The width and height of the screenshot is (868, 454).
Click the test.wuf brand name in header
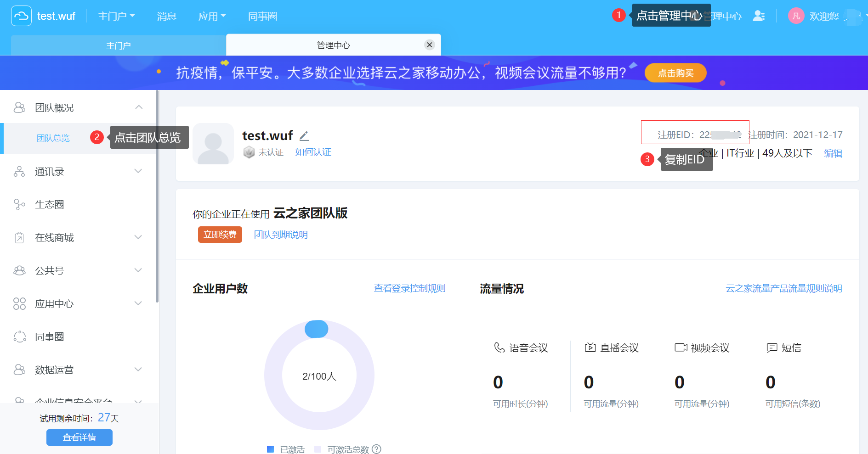point(56,16)
